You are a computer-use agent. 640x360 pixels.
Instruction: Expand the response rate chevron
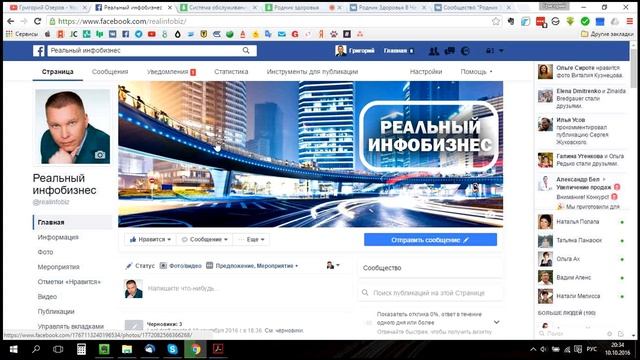click(496, 322)
